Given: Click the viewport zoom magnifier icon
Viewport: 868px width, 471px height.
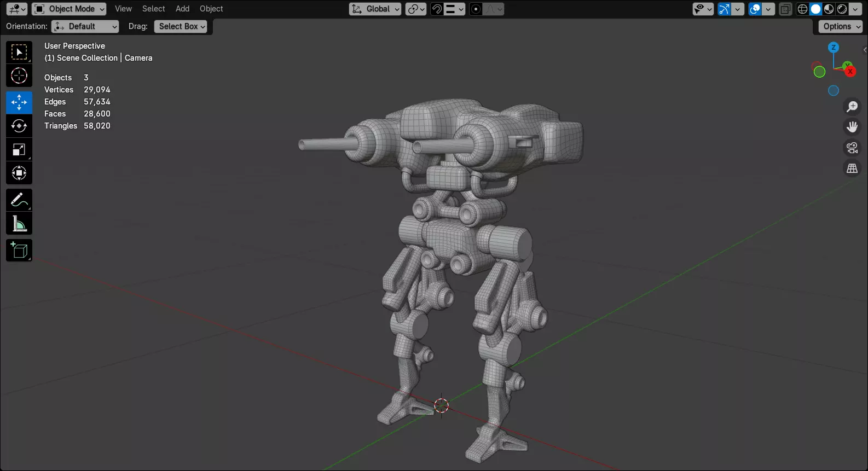Looking at the screenshot, I should tap(852, 107).
